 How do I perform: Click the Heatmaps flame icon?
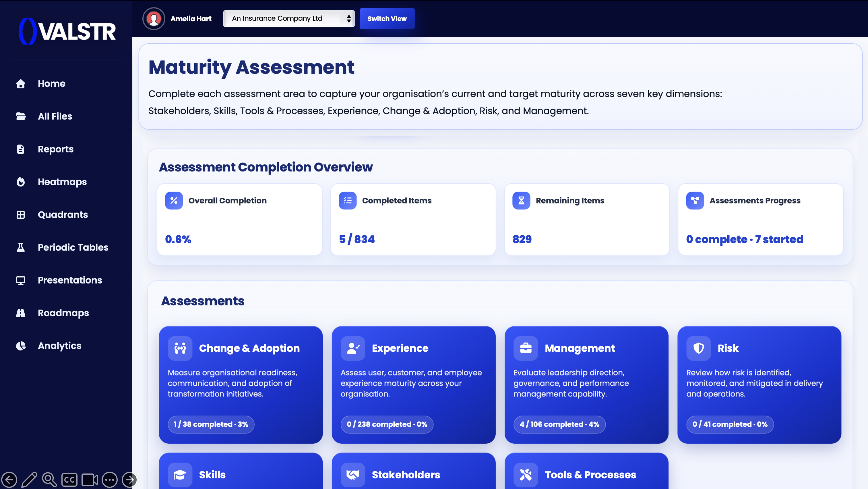point(21,182)
